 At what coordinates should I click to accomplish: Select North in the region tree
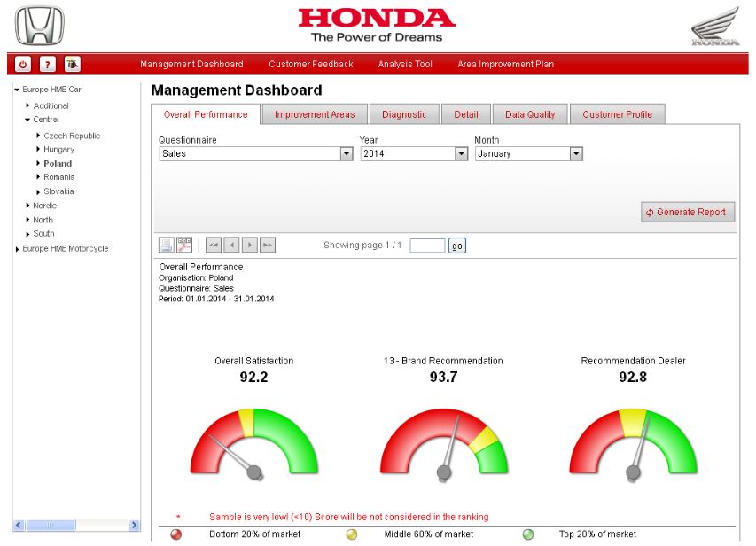(x=43, y=220)
